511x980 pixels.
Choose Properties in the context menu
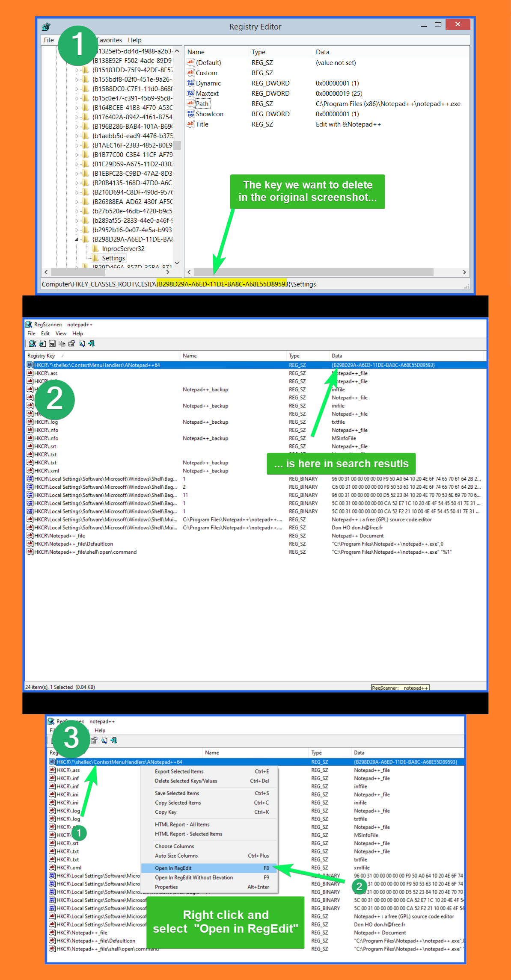coord(210,887)
